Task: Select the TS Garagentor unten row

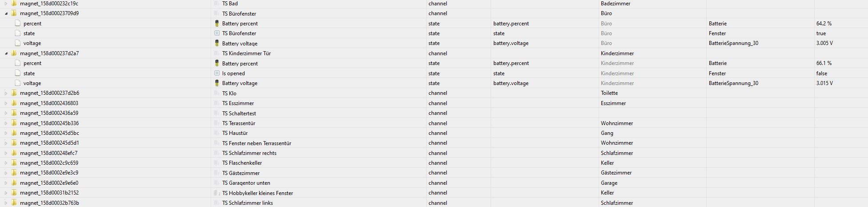Action: click(434, 183)
